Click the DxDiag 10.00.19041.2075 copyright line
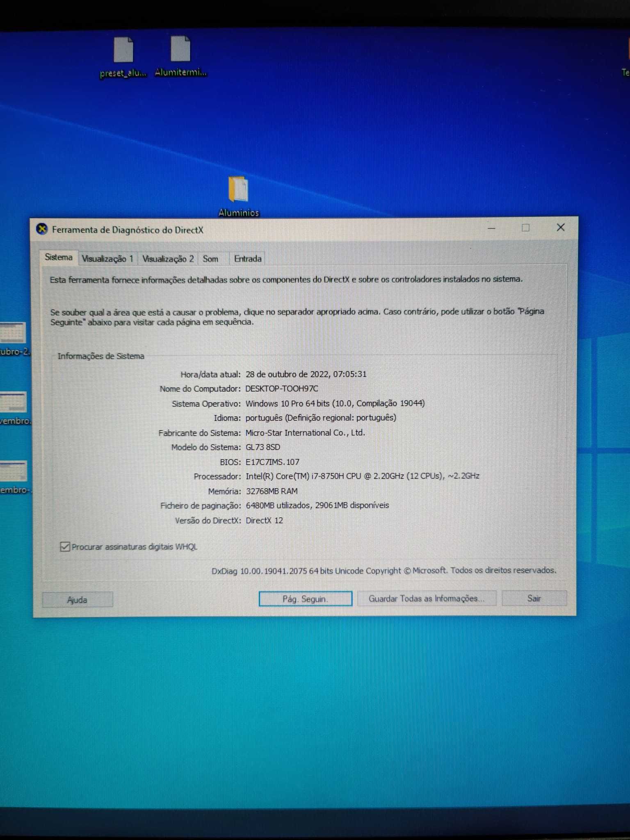 click(x=384, y=571)
